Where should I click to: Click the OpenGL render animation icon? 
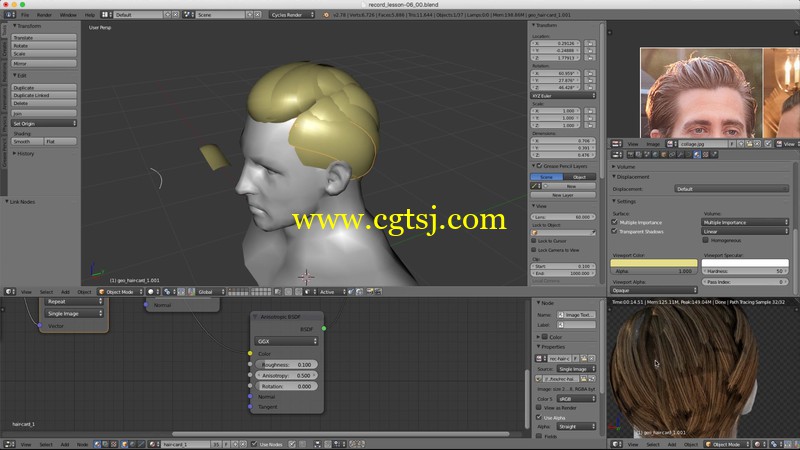pos(379,292)
